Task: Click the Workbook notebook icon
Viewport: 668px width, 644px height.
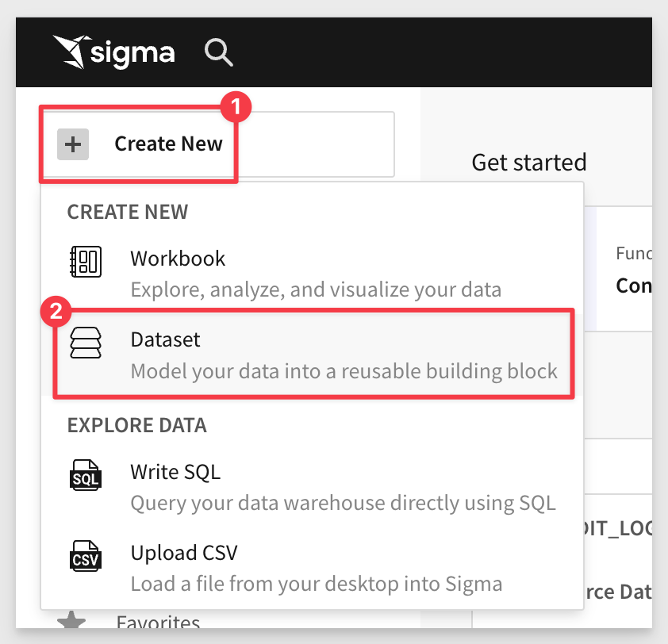Action: point(85,262)
